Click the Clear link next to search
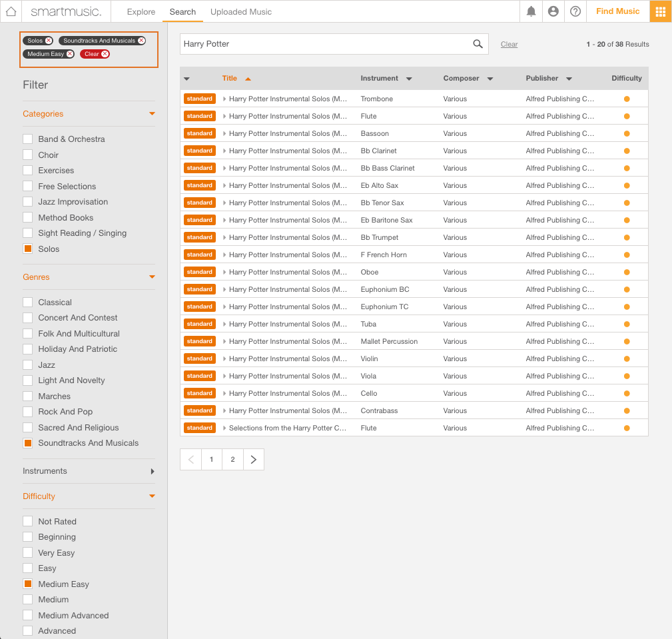672x639 pixels. 509,44
